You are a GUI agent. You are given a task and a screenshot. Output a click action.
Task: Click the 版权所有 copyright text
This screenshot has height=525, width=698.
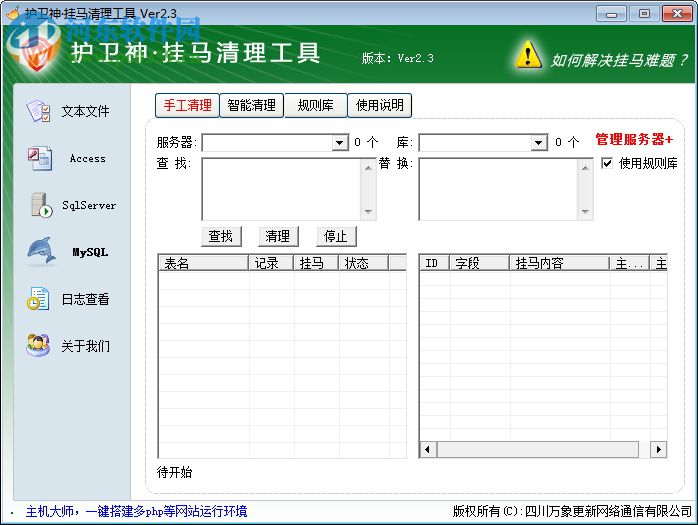572,511
